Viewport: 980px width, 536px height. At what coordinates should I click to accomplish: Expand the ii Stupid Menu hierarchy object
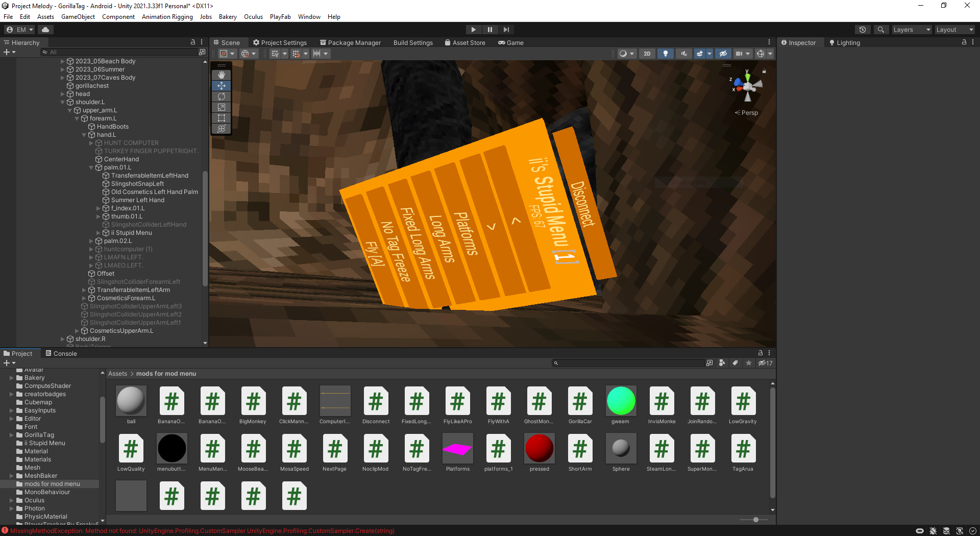pos(99,233)
